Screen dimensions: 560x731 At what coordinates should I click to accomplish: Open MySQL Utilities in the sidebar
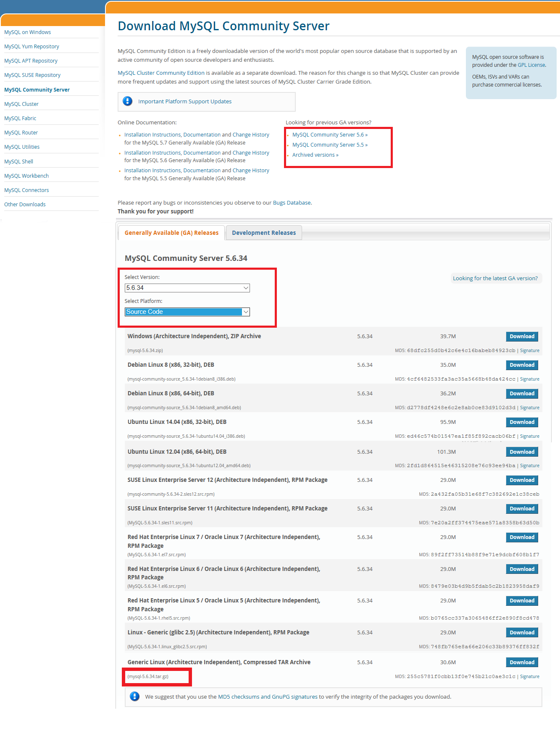[22, 147]
